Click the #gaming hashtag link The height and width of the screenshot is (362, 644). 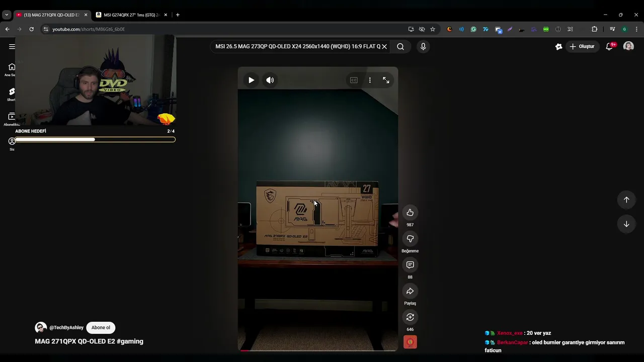130,341
